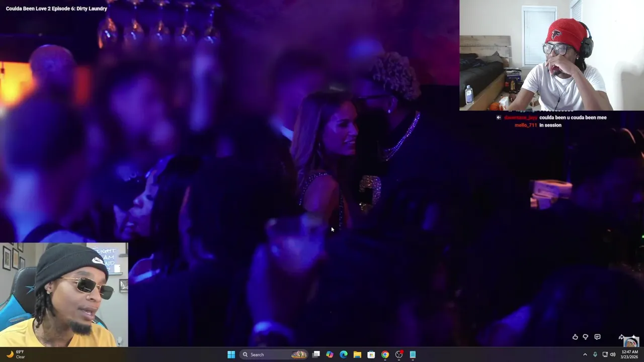Open Microsoft Edge from the taskbar
644x362 pixels.
343,354
